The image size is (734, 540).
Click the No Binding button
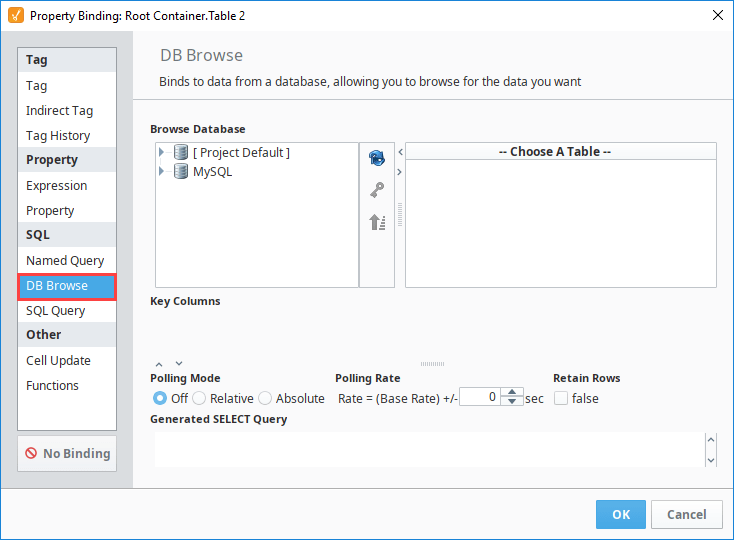click(67, 453)
